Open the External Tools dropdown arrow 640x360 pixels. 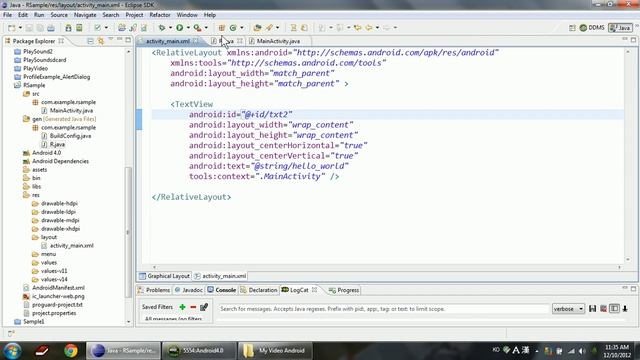[206, 28]
